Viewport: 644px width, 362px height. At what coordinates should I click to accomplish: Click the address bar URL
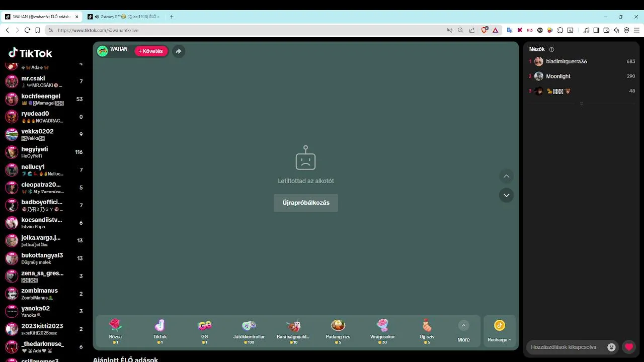click(98, 30)
